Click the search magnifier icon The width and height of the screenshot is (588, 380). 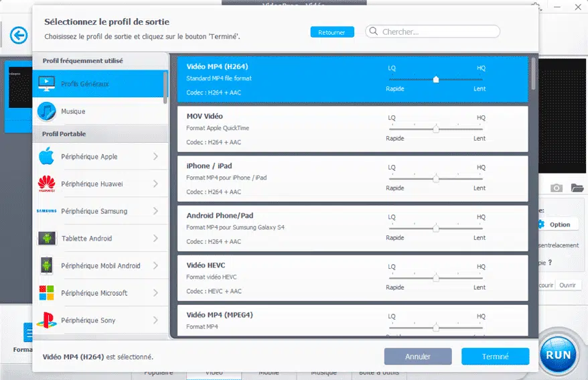click(374, 31)
